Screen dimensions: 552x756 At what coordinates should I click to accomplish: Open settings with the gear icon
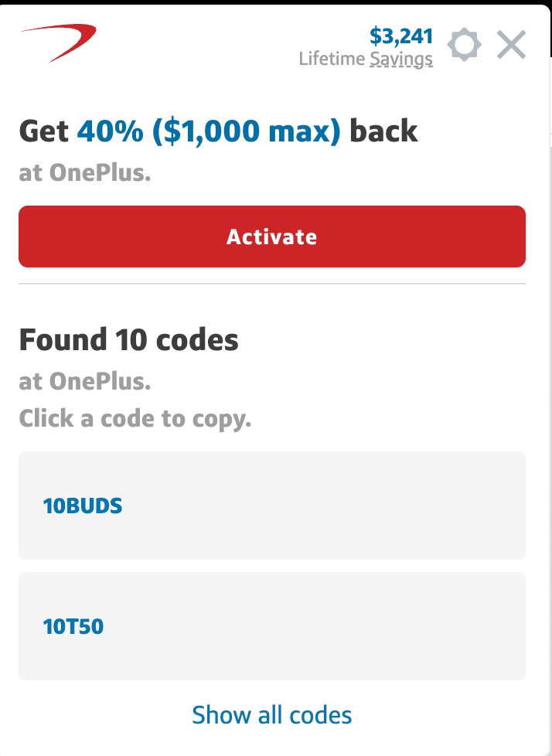464,45
